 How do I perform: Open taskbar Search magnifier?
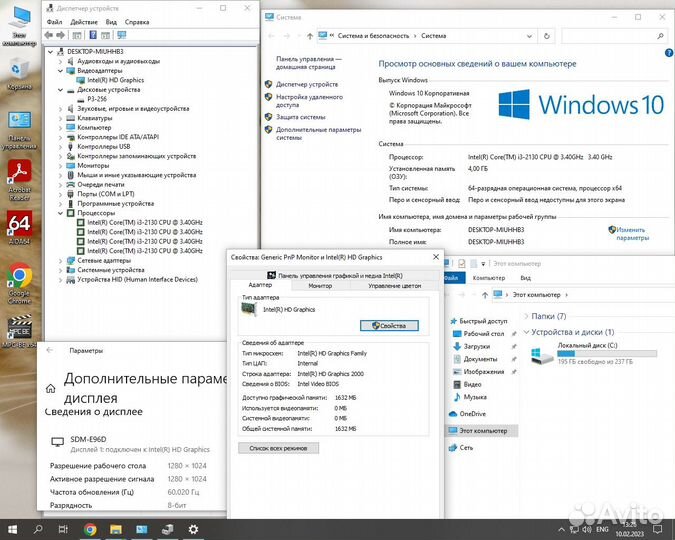38,529
